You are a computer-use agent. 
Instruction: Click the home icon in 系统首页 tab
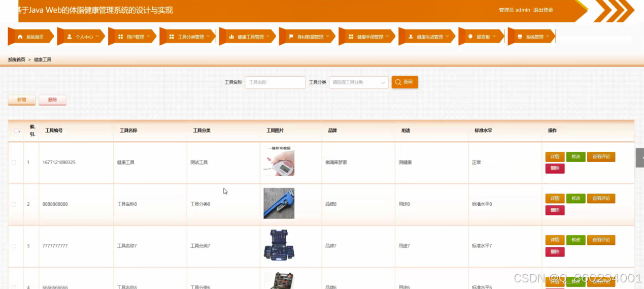tap(20, 37)
